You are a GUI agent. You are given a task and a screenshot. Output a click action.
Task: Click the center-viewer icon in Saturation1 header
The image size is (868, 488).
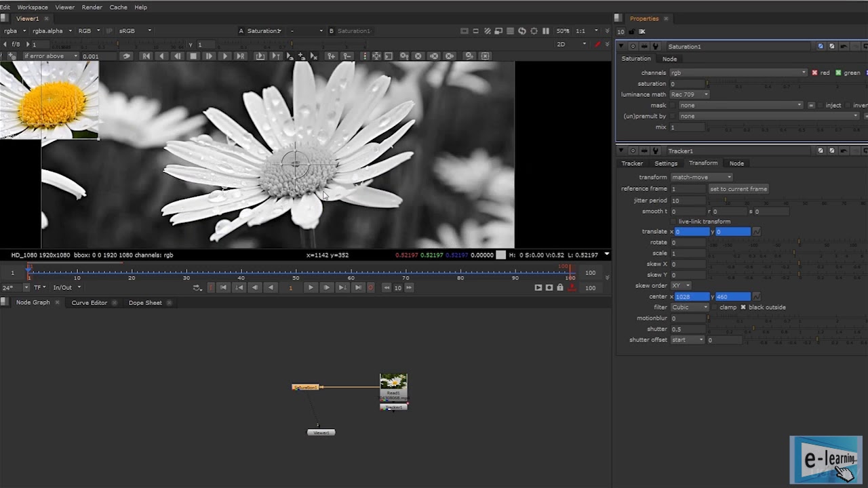click(633, 47)
